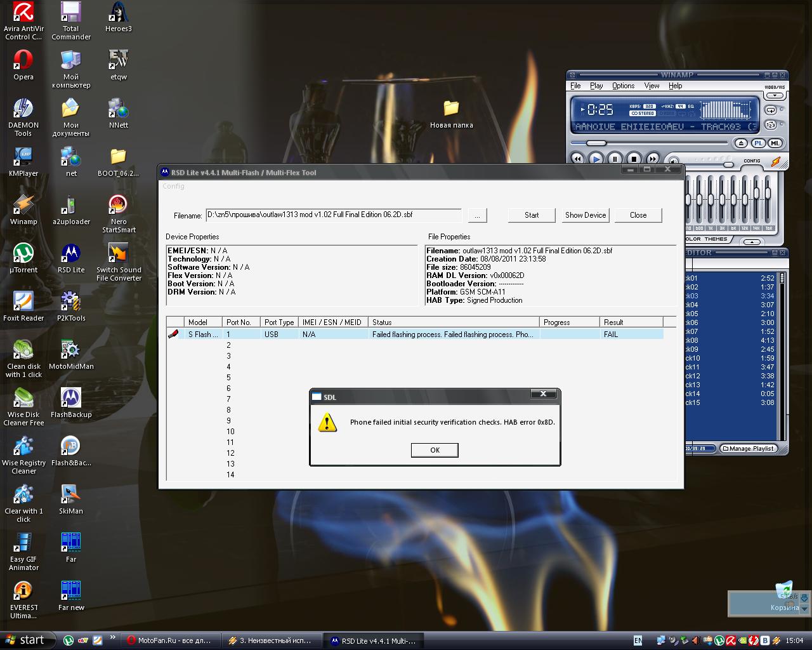Viewport: 812px width, 650px height.
Task: Open the Новая папка folder on desktop
Action: click(451, 113)
